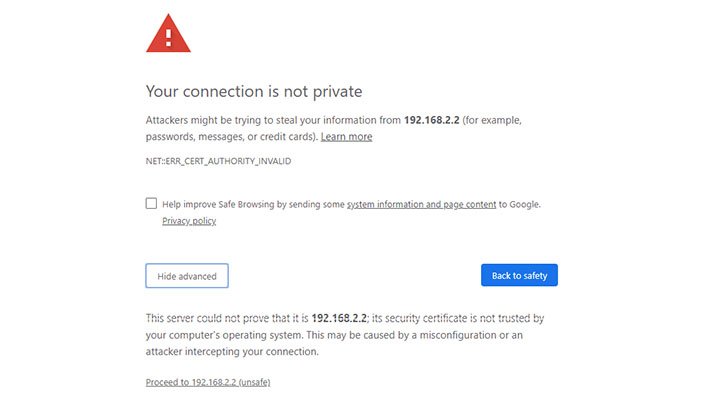Click bold 192.168.2.2 in 'This server' sentence

[x=339, y=318]
